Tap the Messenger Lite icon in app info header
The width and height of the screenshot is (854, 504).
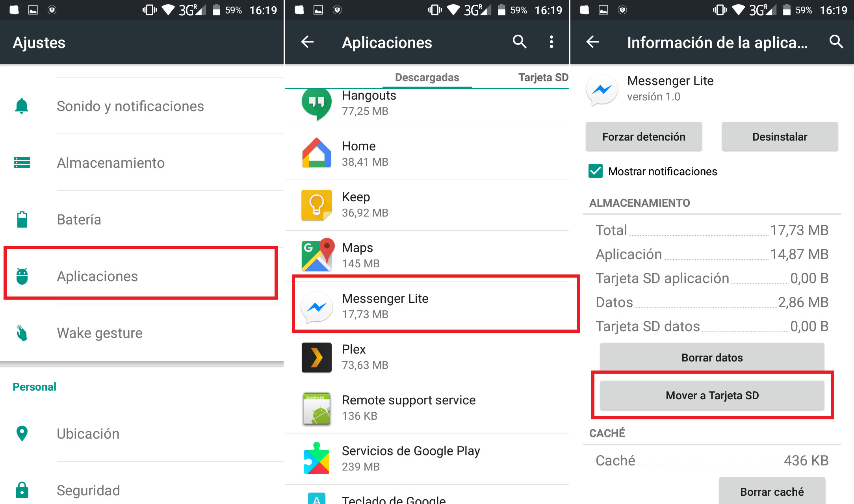(x=602, y=90)
